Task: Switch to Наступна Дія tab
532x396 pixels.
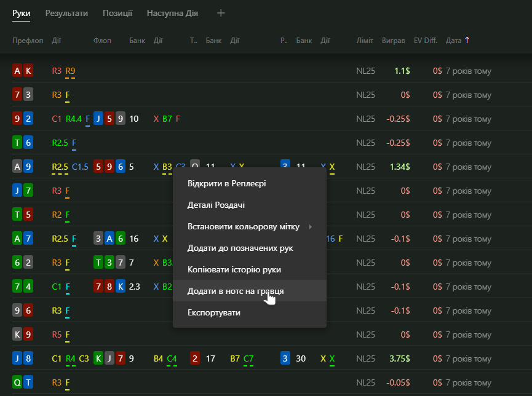Action: coord(172,14)
